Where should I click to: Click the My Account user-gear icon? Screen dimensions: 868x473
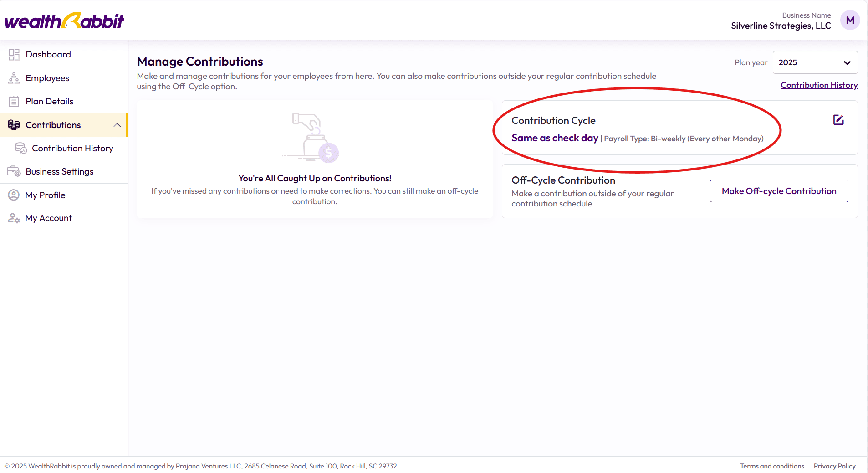[x=14, y=218]
